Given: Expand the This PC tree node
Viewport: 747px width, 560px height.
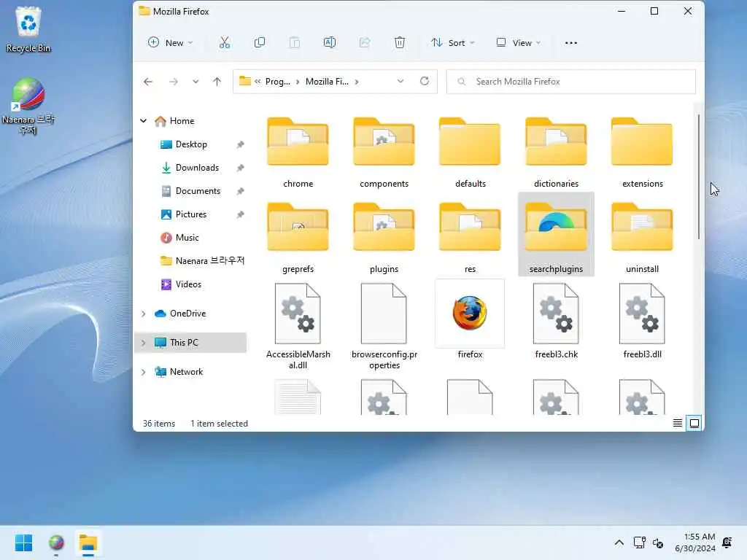Looking at the screenshot, I should (x=144, y=343).
